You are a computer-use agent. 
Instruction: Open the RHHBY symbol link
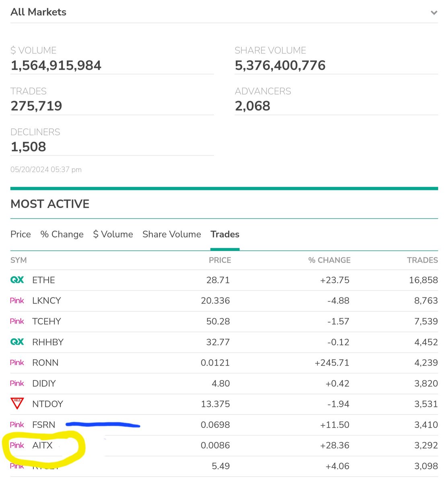coord(48,342)
